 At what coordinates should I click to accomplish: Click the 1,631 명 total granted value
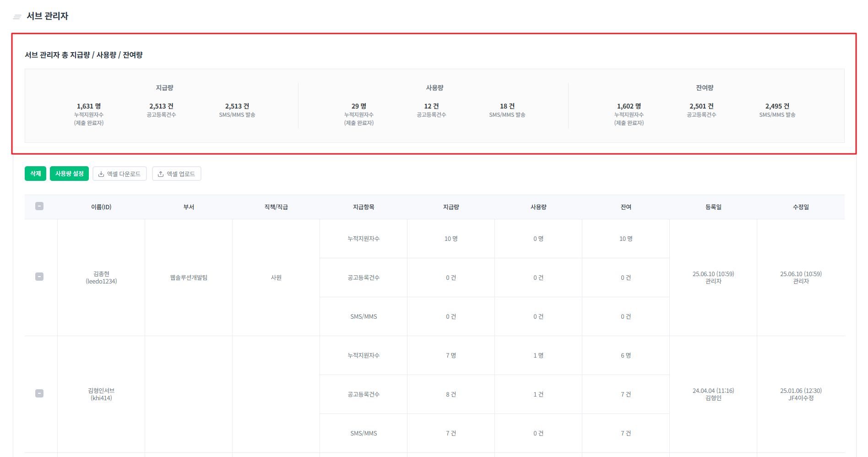(89, 106)
